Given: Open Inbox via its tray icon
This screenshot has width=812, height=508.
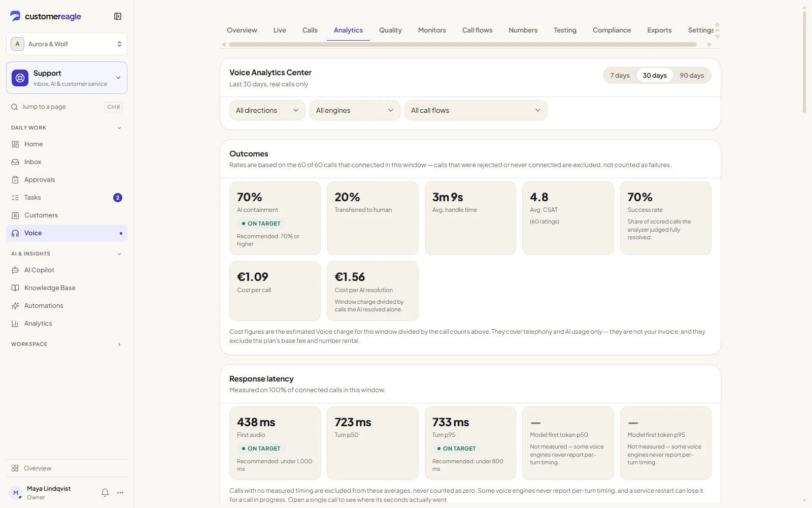Looking at the screenshot, I should 15,162.
